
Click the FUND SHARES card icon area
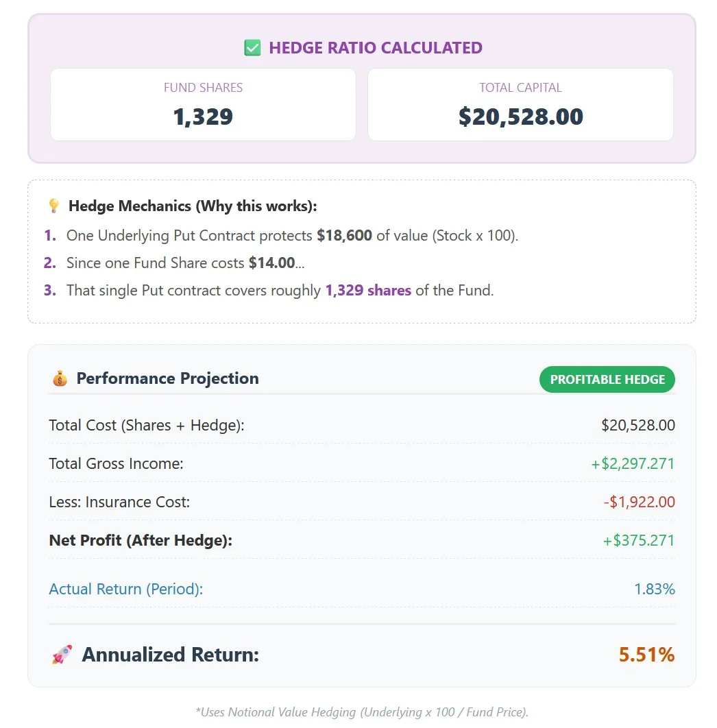click(x=203, y=104)
